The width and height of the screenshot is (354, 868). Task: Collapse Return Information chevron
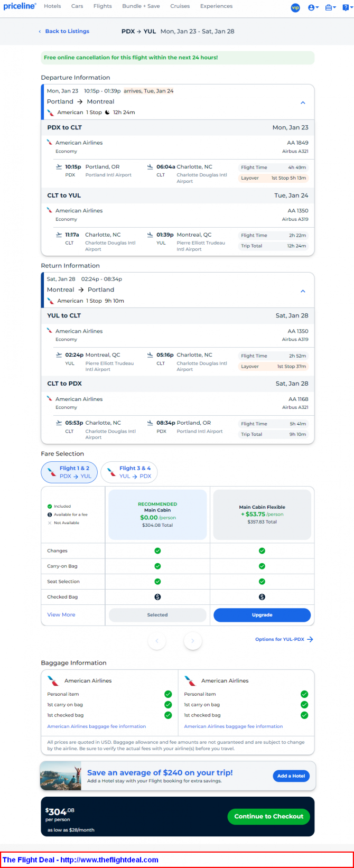tap(303, 291)
